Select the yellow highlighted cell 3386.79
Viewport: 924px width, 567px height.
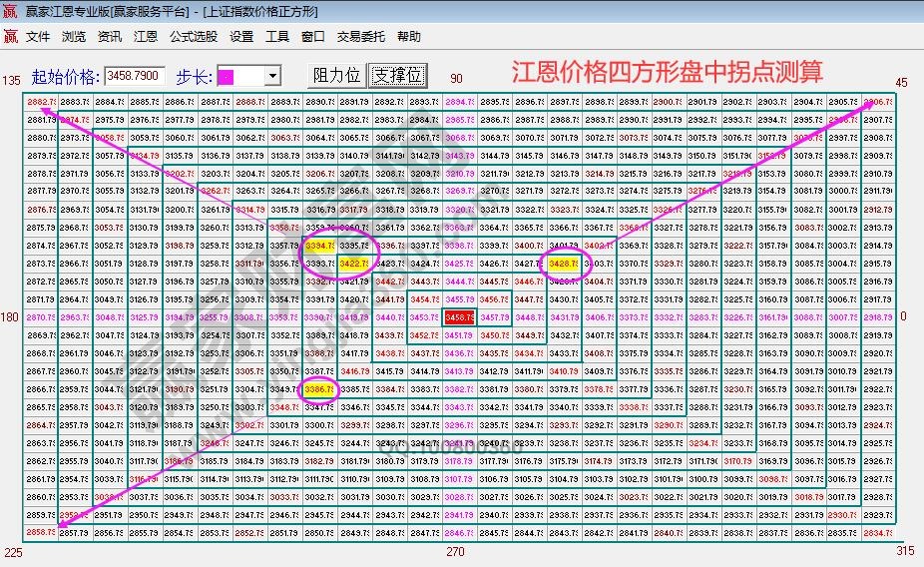pyautogui.click(x=319, y=389)
